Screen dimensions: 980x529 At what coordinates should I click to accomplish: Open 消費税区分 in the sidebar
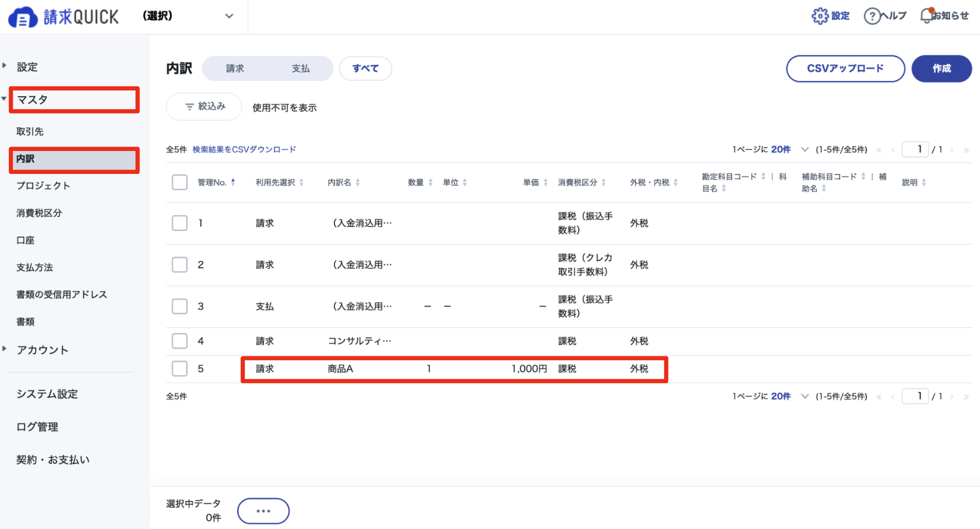point(39,213)
